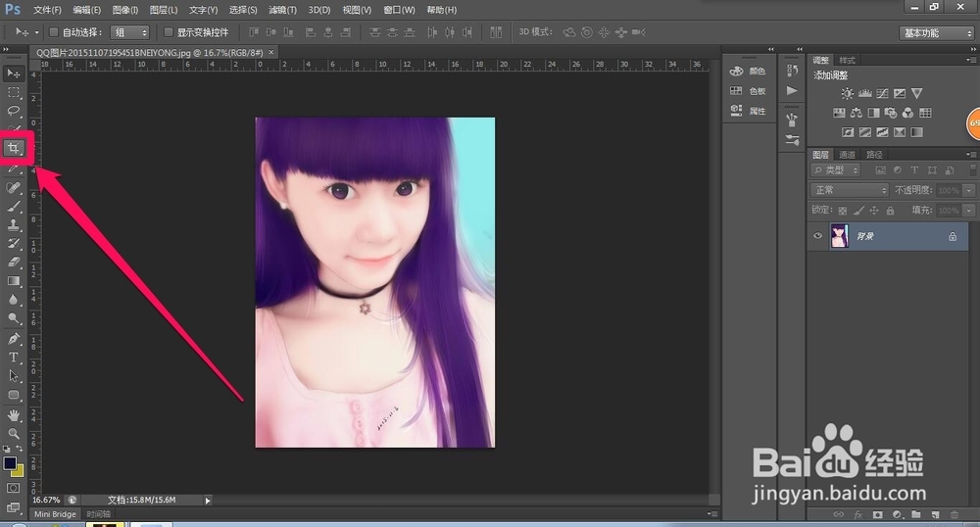
Task: Open the 窗口(W) menu
Action: (x=399, y=10)
